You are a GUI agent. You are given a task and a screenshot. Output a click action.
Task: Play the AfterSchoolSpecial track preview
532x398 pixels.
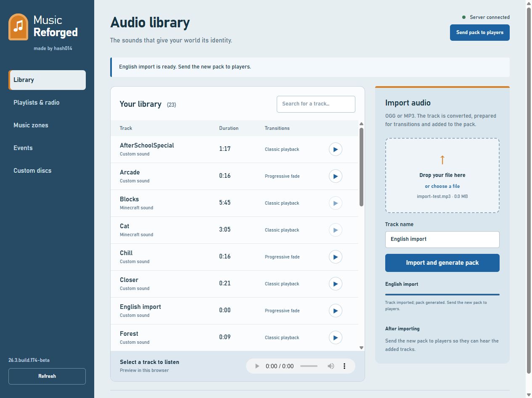coord(335,149)
